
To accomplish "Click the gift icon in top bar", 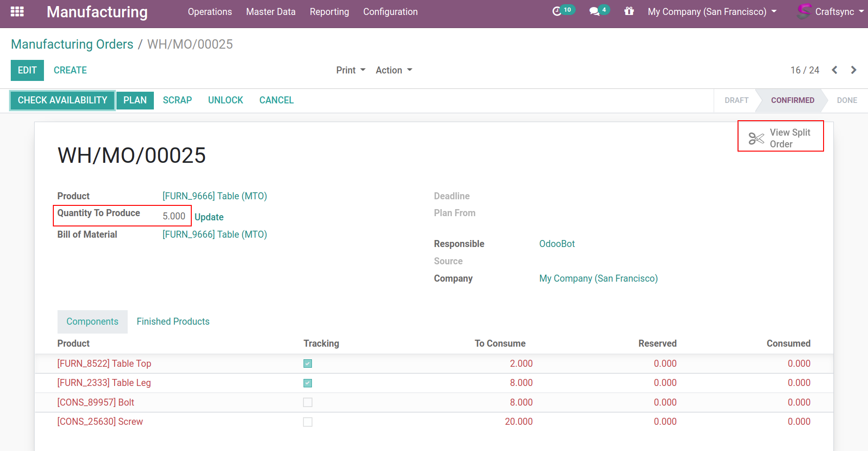I will point(629,11).
